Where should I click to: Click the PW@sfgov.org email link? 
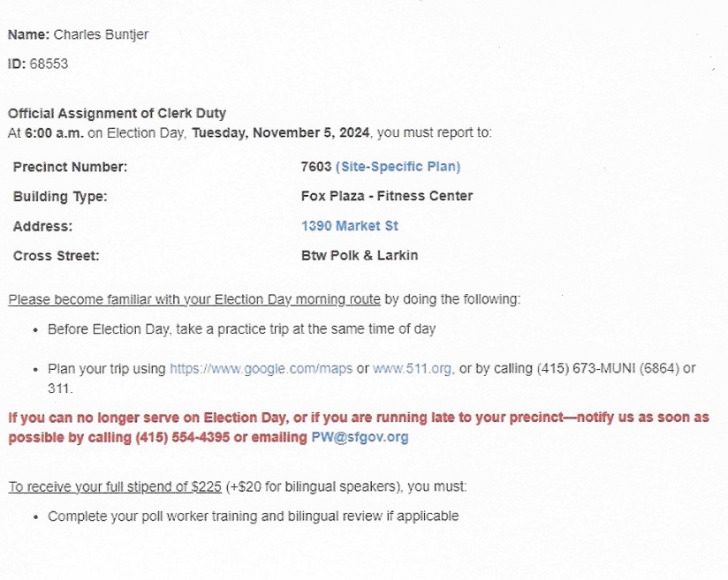click(x=360, y=437)
